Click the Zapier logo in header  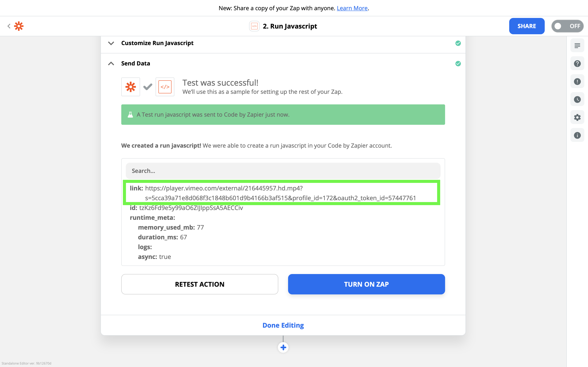point(19,26)
